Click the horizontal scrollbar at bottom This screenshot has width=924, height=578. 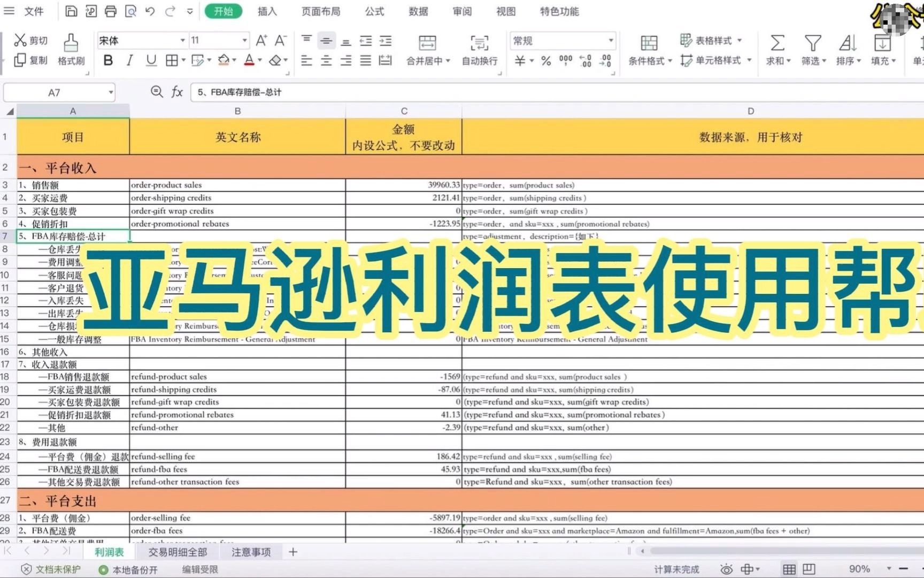[786, 551]
